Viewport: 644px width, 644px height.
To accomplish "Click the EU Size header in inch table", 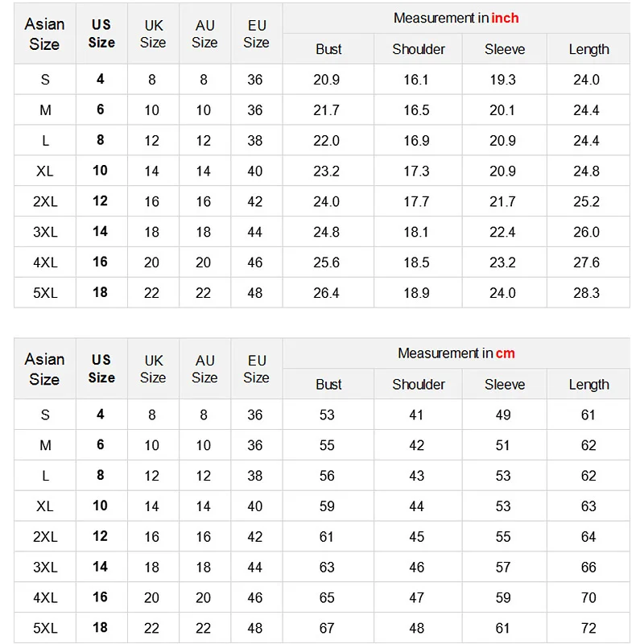I will point(256,34).
